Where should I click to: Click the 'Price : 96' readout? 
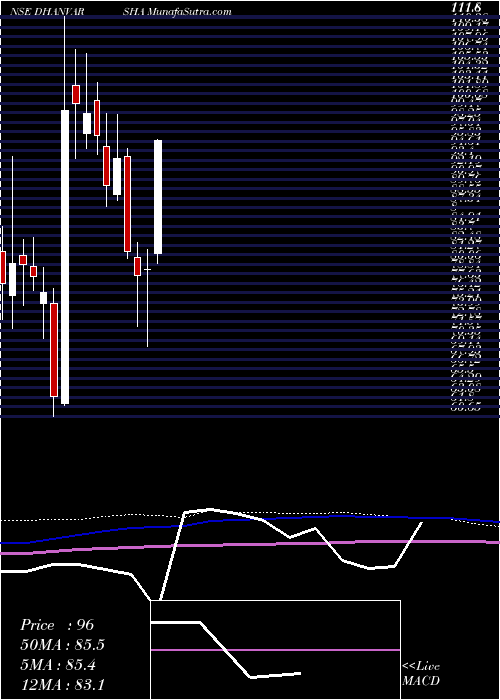tap(57, 625)
